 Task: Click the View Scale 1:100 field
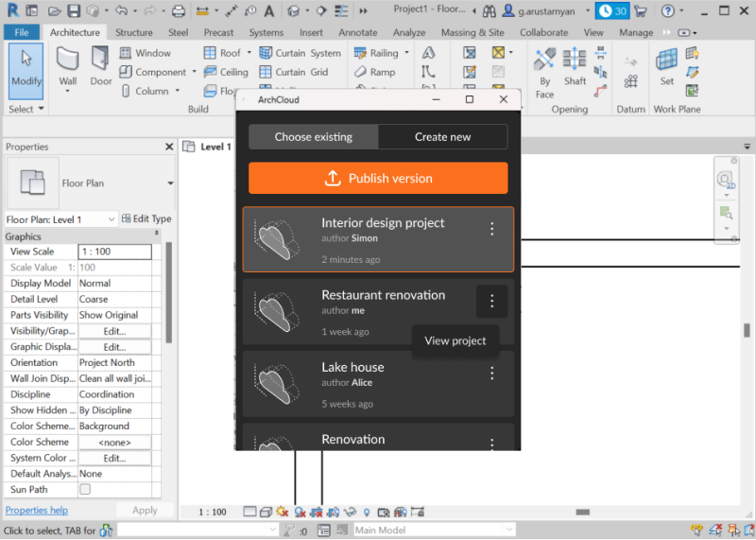click(114, 252)
